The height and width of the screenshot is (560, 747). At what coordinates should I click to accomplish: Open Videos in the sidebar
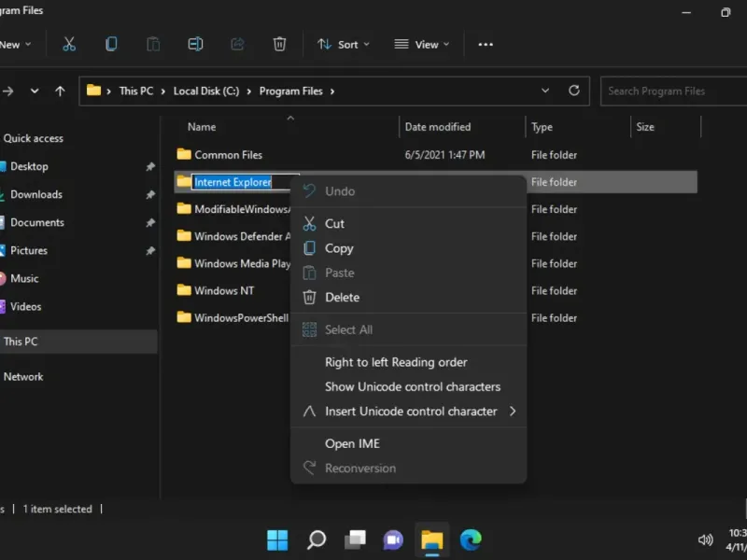point(26,307)
